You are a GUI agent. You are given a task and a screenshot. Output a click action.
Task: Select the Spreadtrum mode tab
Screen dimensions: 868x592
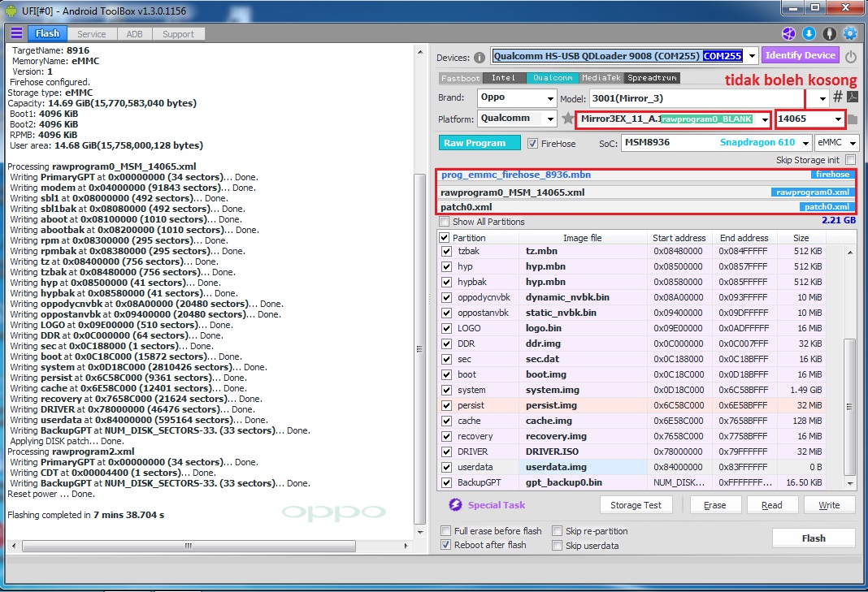(x=652, y=78)
